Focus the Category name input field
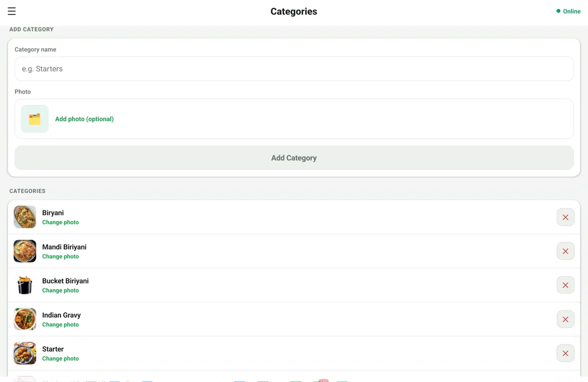 pos(294,68)
